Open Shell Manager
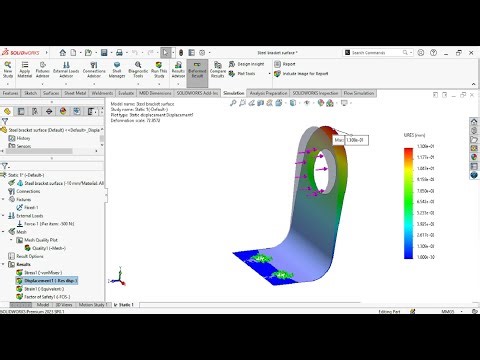Viewport: 480px width, 360px height. point(117,70)
